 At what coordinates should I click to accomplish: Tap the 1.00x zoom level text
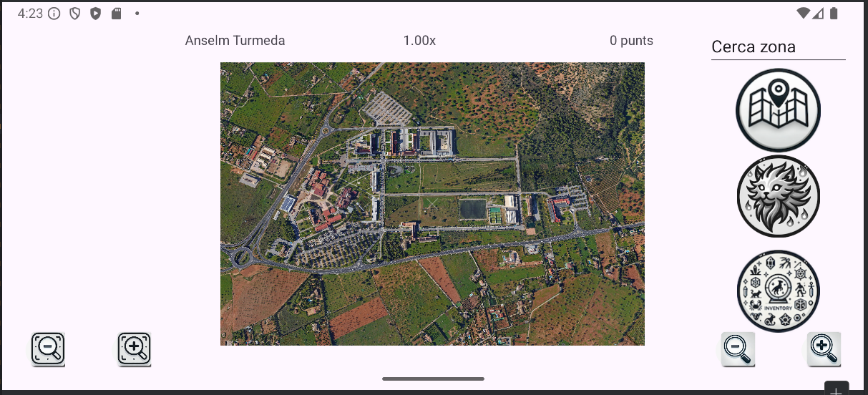point(419,41)
